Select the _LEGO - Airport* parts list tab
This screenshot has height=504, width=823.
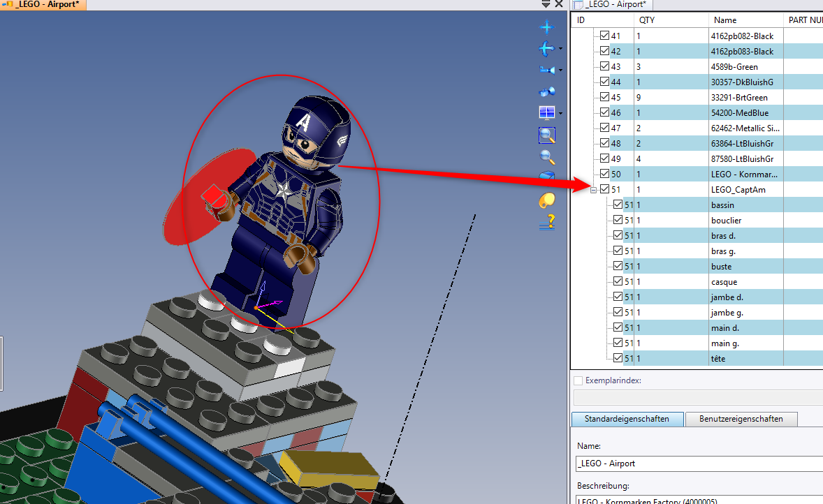click(x=611, y=5)
